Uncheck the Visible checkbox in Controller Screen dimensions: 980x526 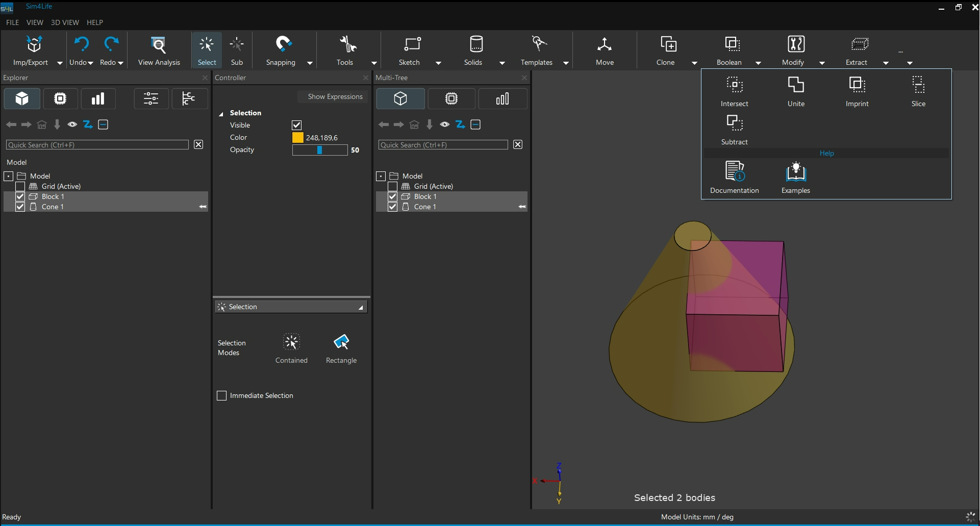(296, 126)
